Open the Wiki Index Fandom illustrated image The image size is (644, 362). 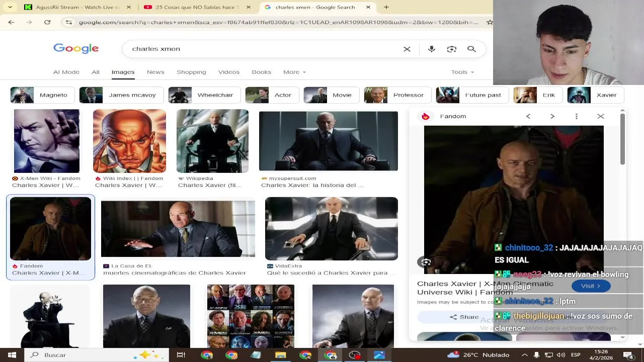(129, 141)
